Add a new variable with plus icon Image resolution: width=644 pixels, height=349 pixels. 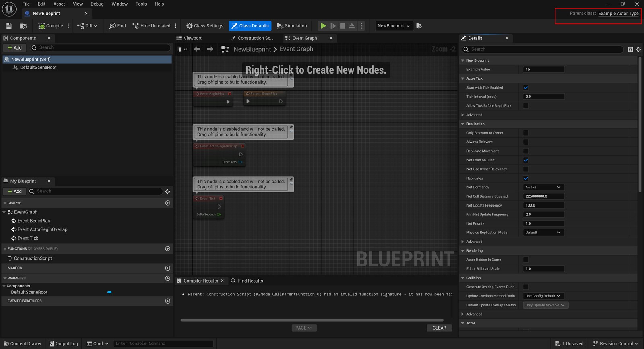(x=168, y=278)
